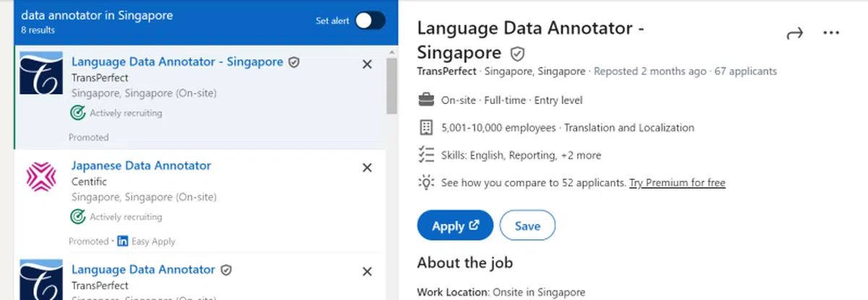868x300 pixels.
Task: Click the share arrow icon for the job
Action: [x=795, y=34]
